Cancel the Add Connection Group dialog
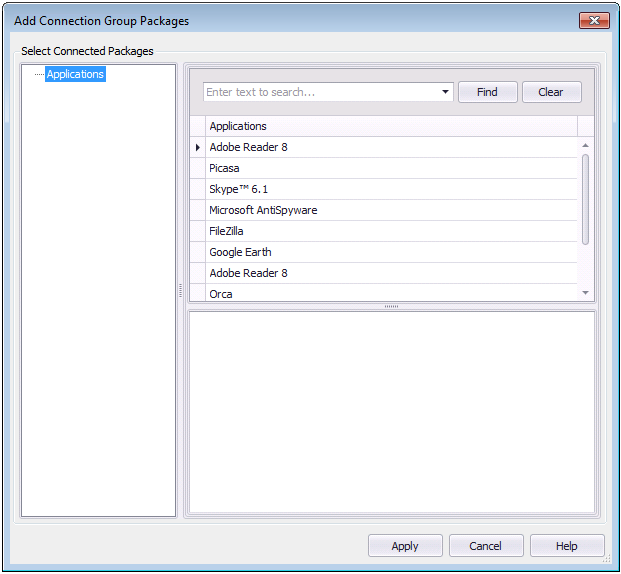This screenshot has height=574, width=621. tap(486, 546)
